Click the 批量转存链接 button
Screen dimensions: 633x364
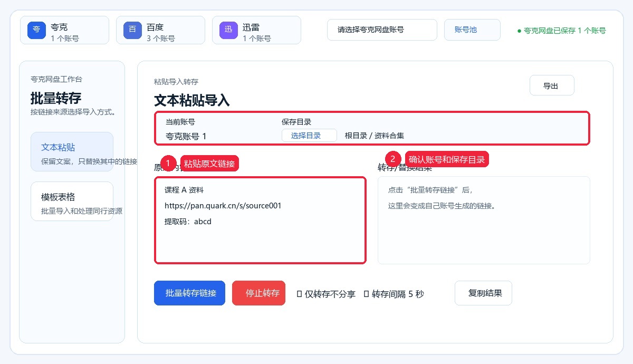(x=189, y=293)
